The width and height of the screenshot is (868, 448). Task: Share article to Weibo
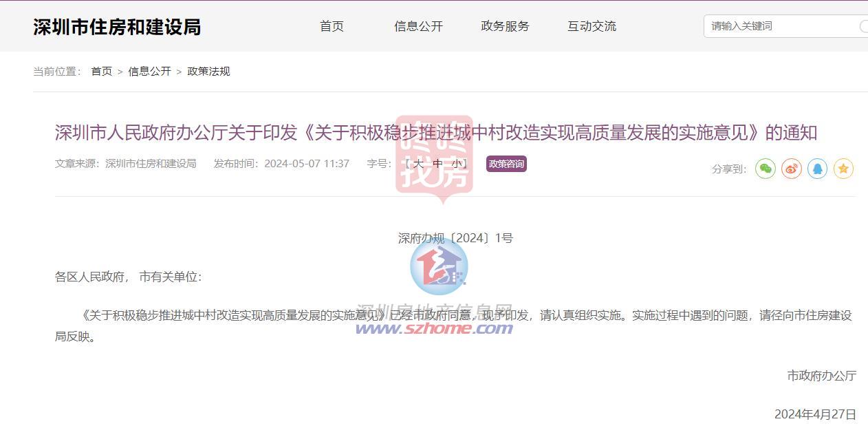pyautogui.click(x=792, y=169)
